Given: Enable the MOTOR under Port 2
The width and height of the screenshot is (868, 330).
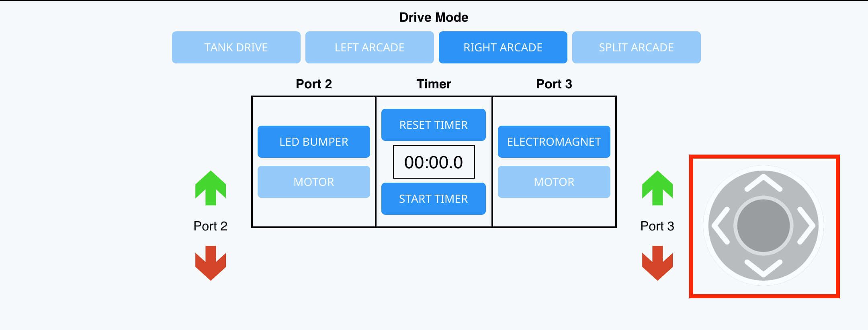Looking at the screenshot, I should point(314,181).
